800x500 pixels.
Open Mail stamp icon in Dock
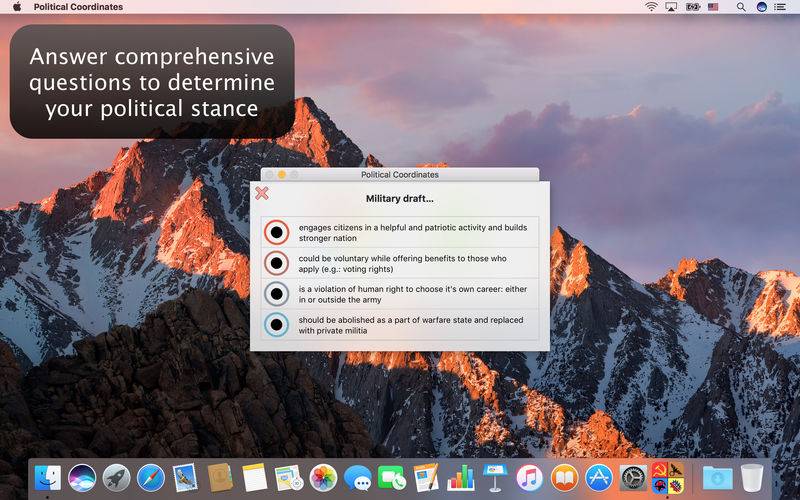click(x=185, y=478)
